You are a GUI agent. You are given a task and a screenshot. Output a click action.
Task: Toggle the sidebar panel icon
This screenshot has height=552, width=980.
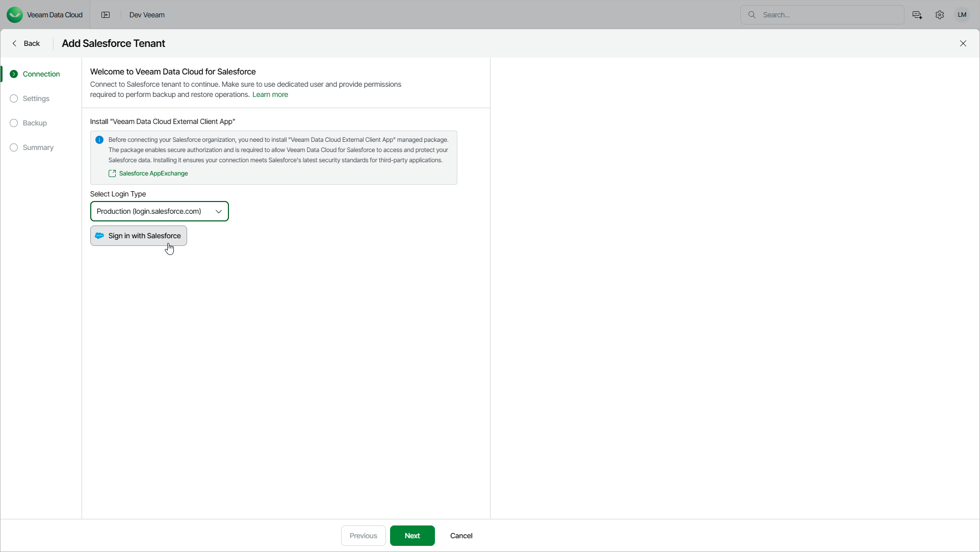[106, 15]
